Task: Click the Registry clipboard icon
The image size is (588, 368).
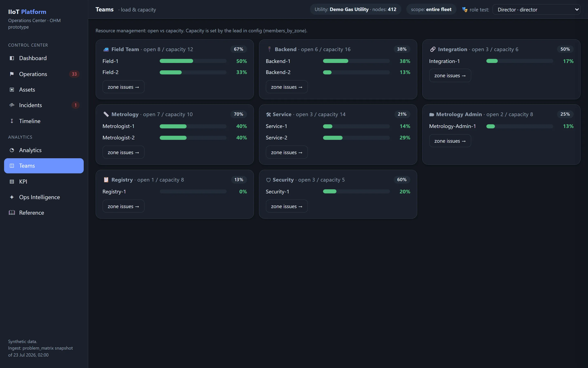Action: click(x=106, y=180)
